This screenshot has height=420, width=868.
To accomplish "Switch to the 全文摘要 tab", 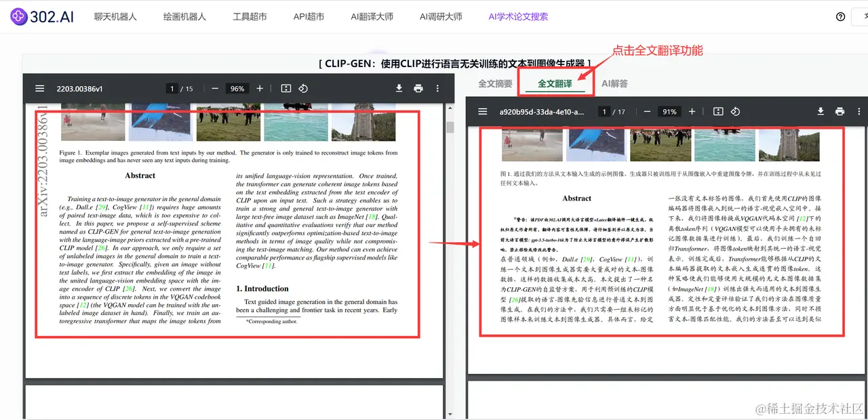I will 495,83.
